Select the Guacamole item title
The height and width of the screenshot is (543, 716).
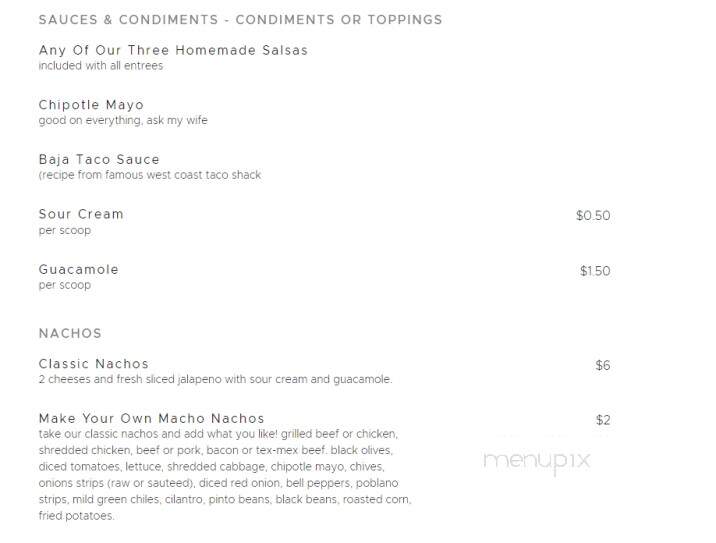(79, 269)
